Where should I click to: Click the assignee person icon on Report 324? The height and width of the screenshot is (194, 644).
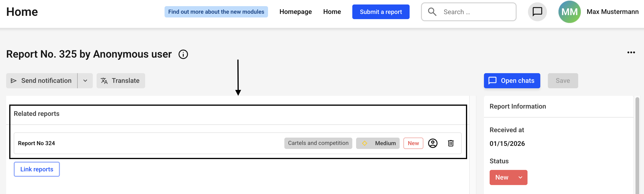433,143
